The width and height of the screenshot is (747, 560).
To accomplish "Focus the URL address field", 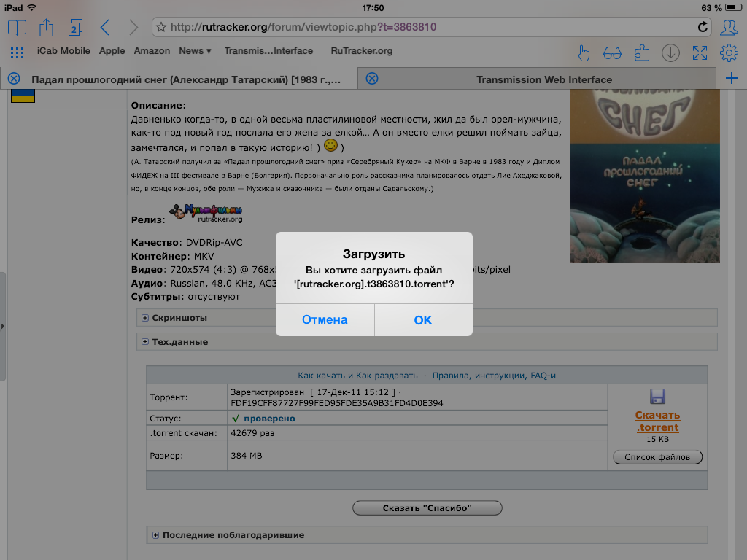I will [x=431, y=27].
